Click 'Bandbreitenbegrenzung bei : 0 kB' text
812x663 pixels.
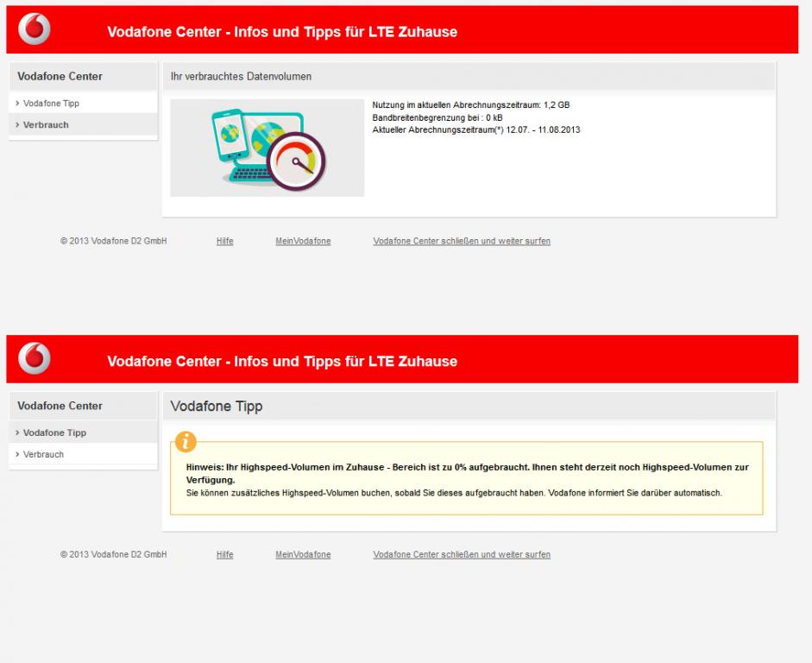coord(437,117)
